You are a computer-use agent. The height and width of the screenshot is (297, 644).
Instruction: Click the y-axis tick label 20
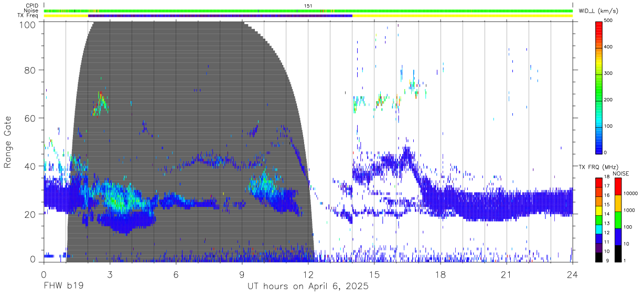click(x=30, y=214)
